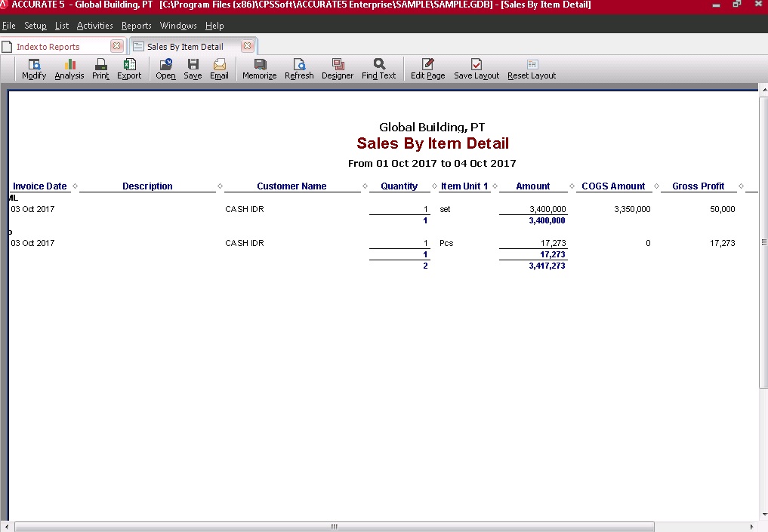
Task: Reset the report layout
Action: pyautogui.click(x=532, y=69)
